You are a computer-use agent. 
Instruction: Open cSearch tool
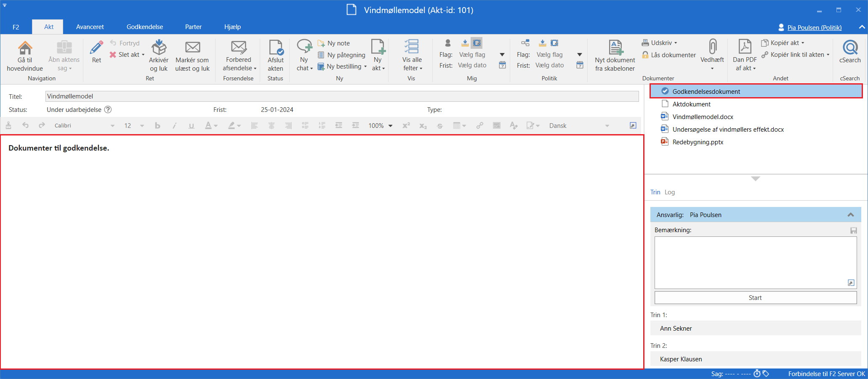(x=850, y=52)
